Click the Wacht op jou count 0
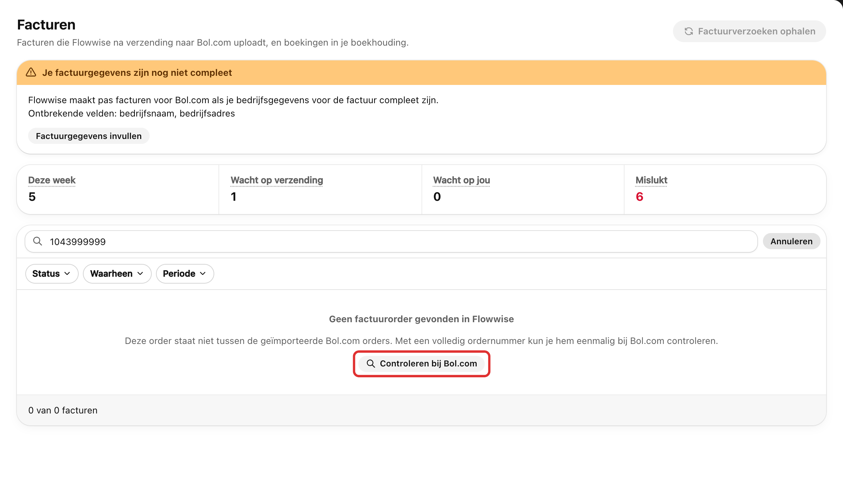The height and width of the screenshot is (504, 843). (437, 197)
